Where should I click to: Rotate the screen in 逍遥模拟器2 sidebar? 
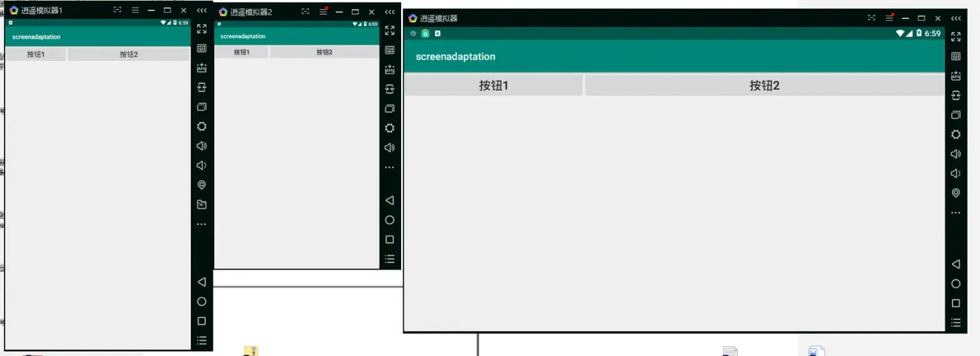click(390, 89)
